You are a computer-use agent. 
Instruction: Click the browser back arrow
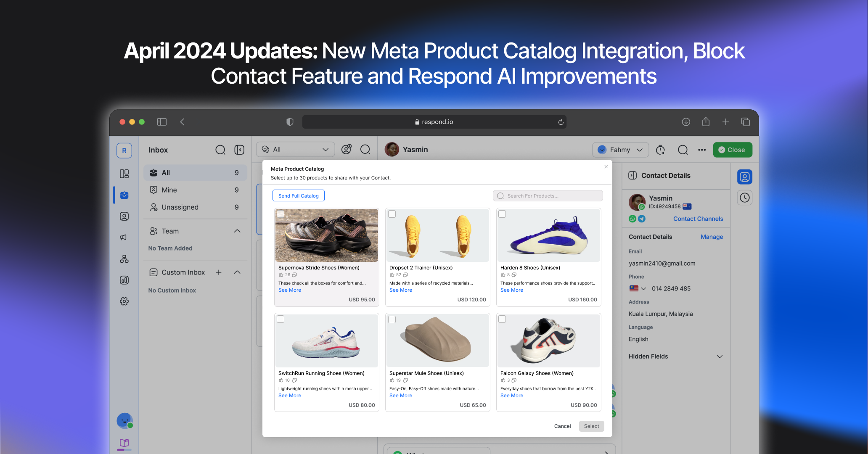182,122
